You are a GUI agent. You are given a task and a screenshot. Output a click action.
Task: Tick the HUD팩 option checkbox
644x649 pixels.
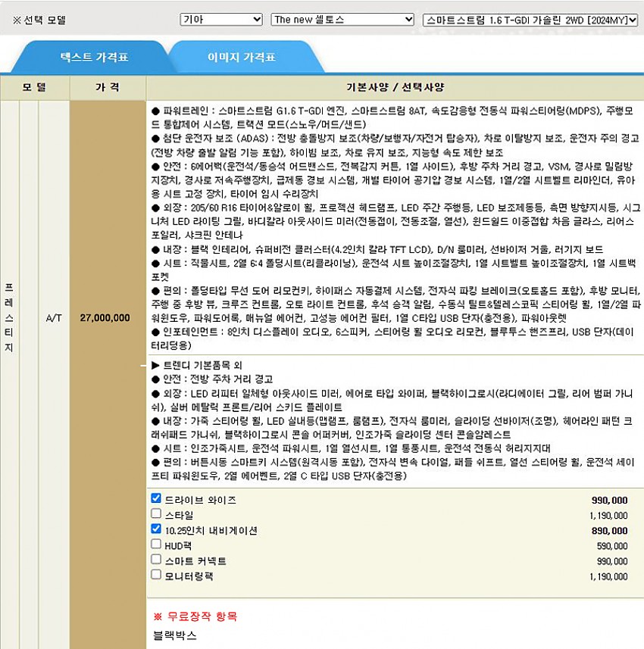pos(156,544)
